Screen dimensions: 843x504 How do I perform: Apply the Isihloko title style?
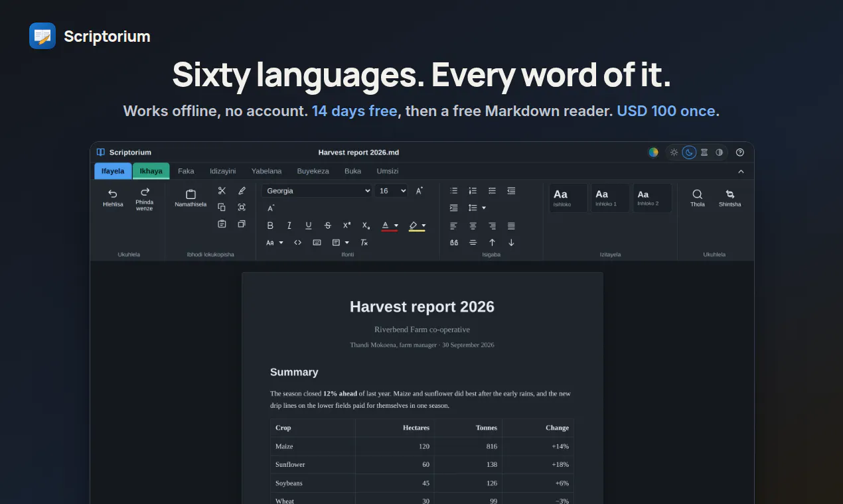(x=568, y=198)
